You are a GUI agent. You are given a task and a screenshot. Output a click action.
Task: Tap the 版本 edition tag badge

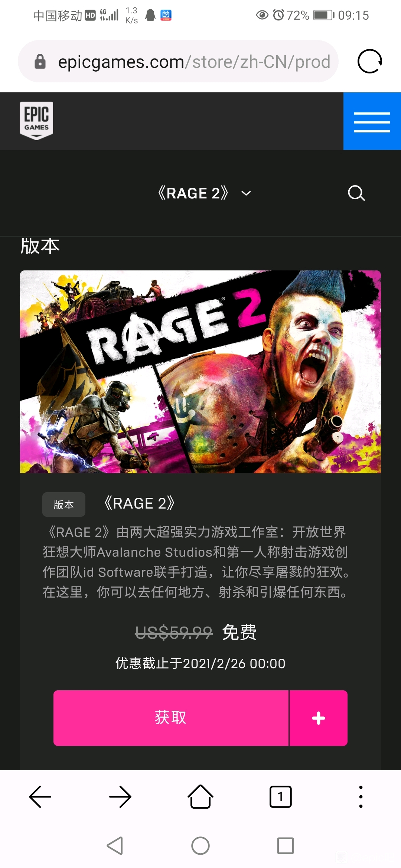pyautogui.click(x=64, y=504)
